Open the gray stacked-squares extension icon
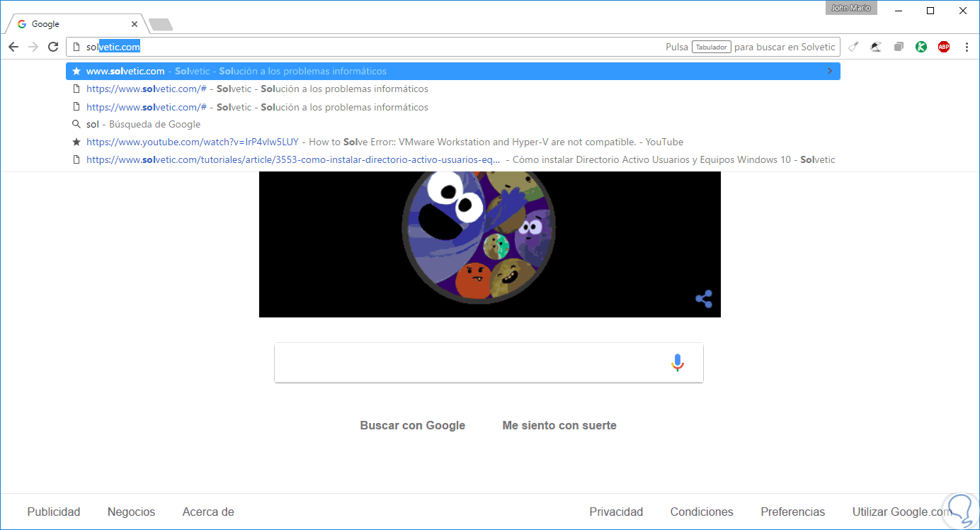980x530 pixels. tap(899, 47)
